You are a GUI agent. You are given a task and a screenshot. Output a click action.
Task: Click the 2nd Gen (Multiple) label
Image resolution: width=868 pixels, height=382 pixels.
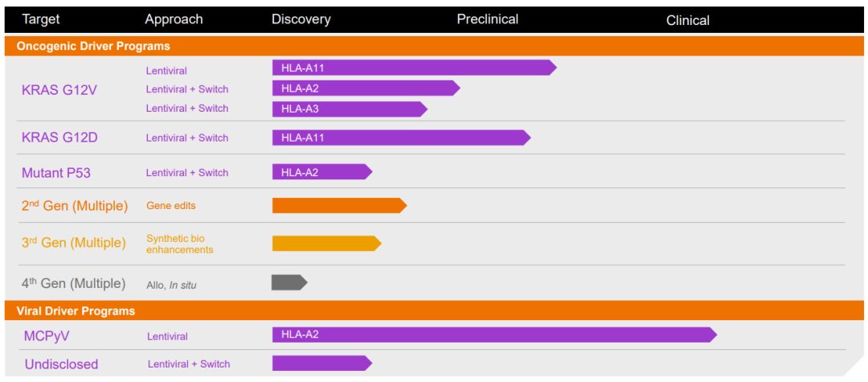coord(75,206)
